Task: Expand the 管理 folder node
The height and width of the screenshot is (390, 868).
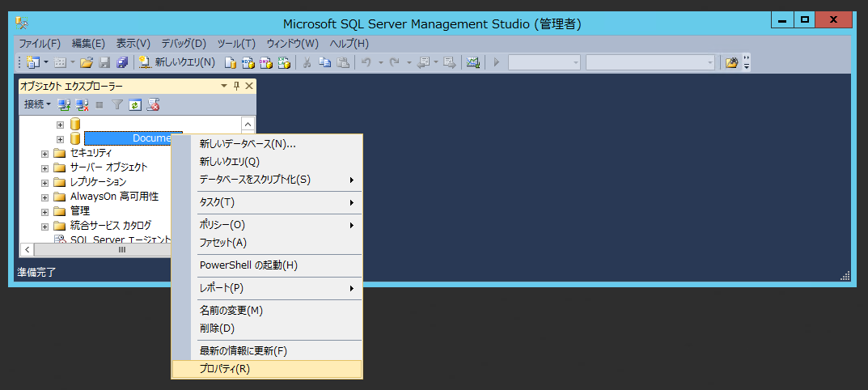Action: [x=45, y=212]
